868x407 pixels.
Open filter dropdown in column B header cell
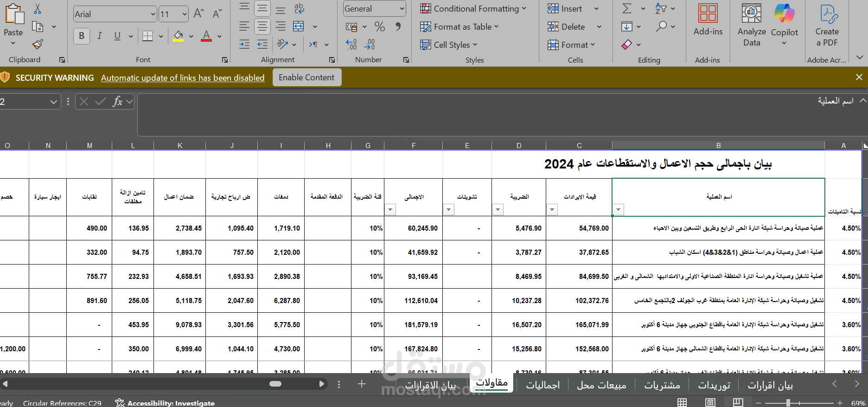618,210
